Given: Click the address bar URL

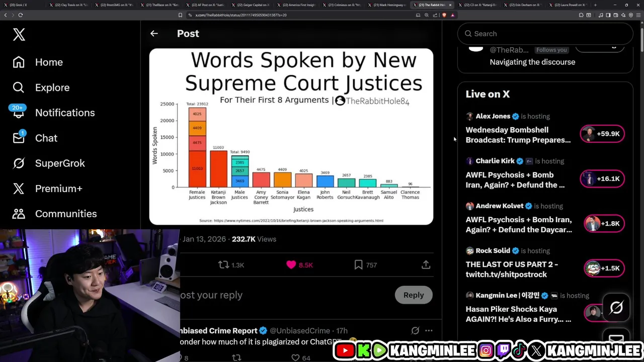Looking at the screenshot, I should (x=241, y=15).
